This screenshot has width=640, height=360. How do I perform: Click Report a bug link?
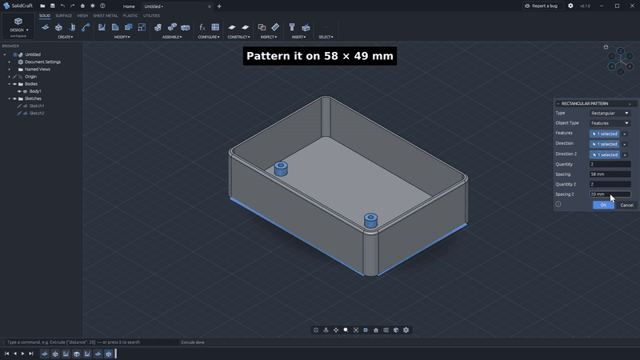[541, 6]
